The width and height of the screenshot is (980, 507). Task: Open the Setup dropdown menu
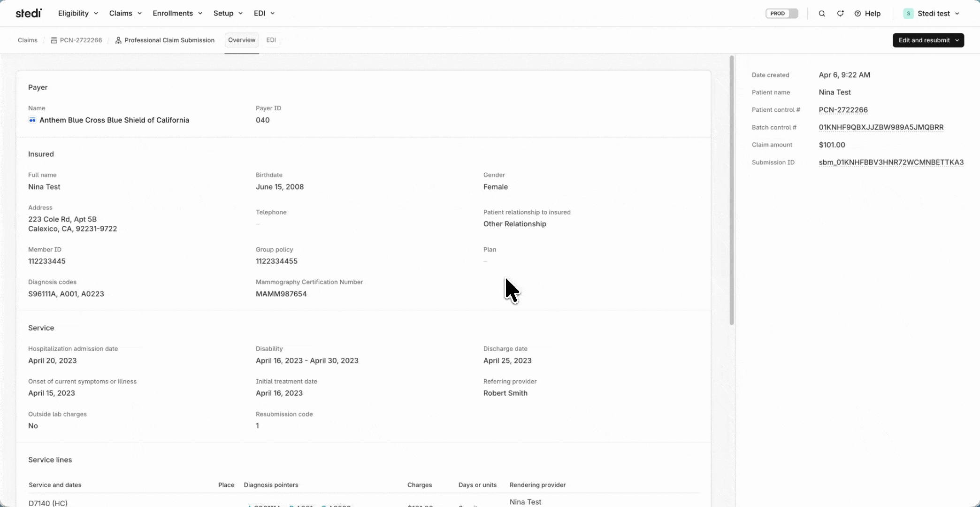(x=228, y=13)
